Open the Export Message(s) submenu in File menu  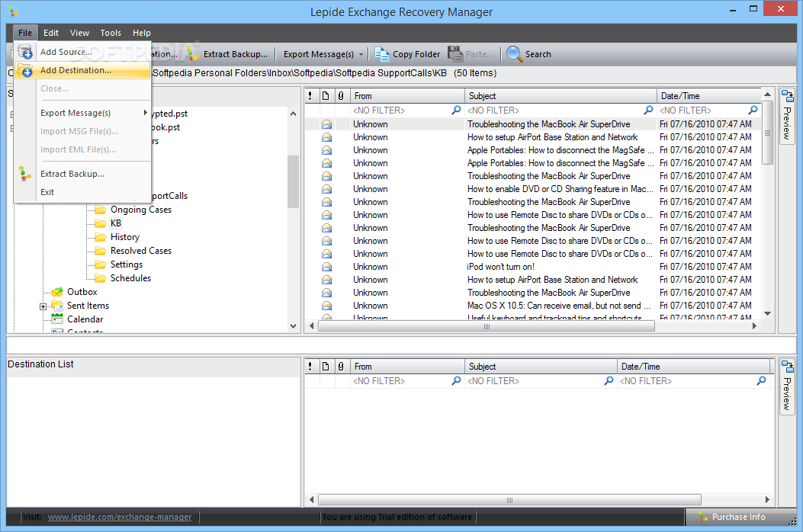tap(82, 113)
